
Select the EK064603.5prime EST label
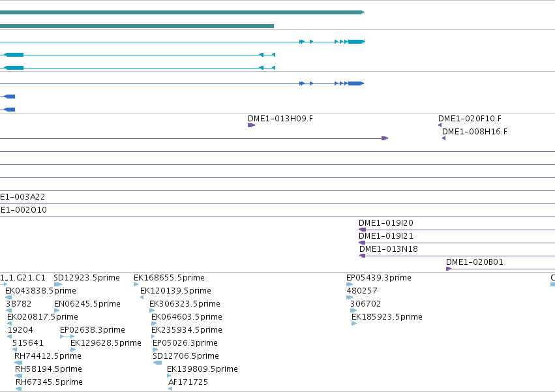click(187, 317)
